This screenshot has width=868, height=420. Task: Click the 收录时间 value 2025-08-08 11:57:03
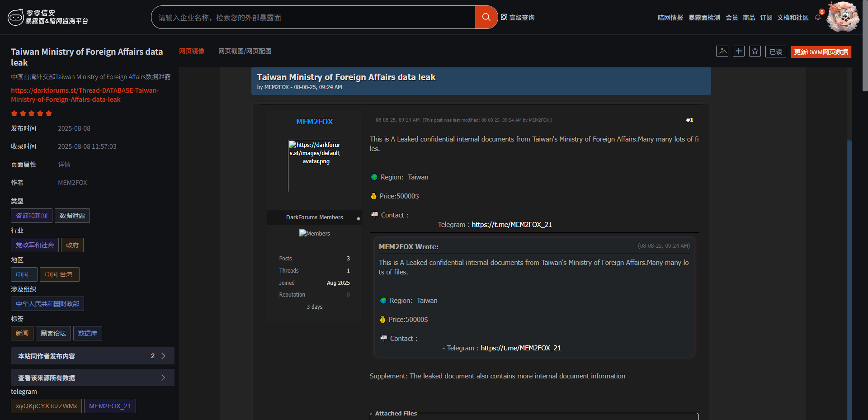[87, 146]
